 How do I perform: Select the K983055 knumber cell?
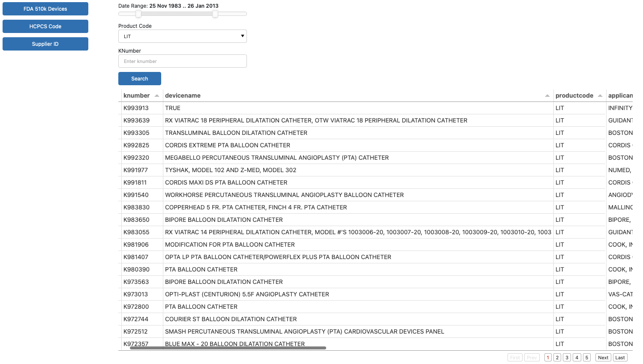(x=142, y=232)
